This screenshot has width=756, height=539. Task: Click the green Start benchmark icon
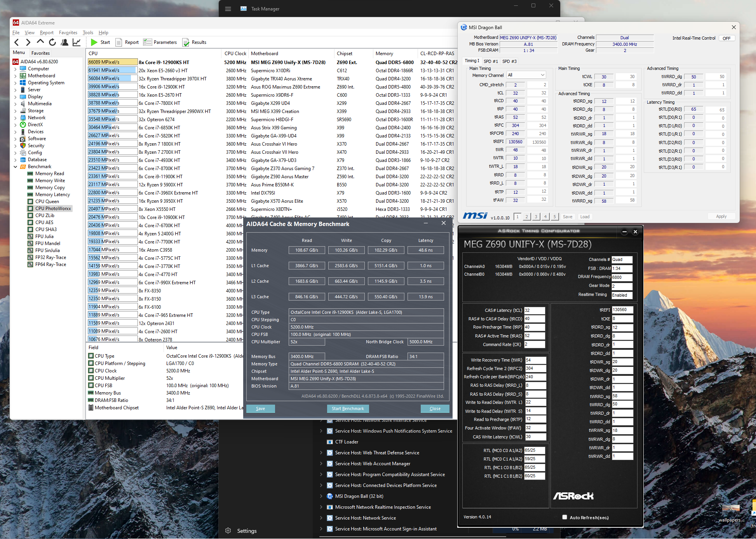pos(94,42)
